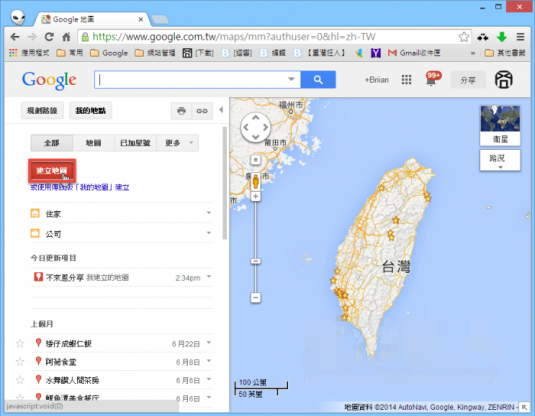Click the home icon beside 住家
Image resolution: width=535 pixels, height=416 pixels.
(35, 214)
